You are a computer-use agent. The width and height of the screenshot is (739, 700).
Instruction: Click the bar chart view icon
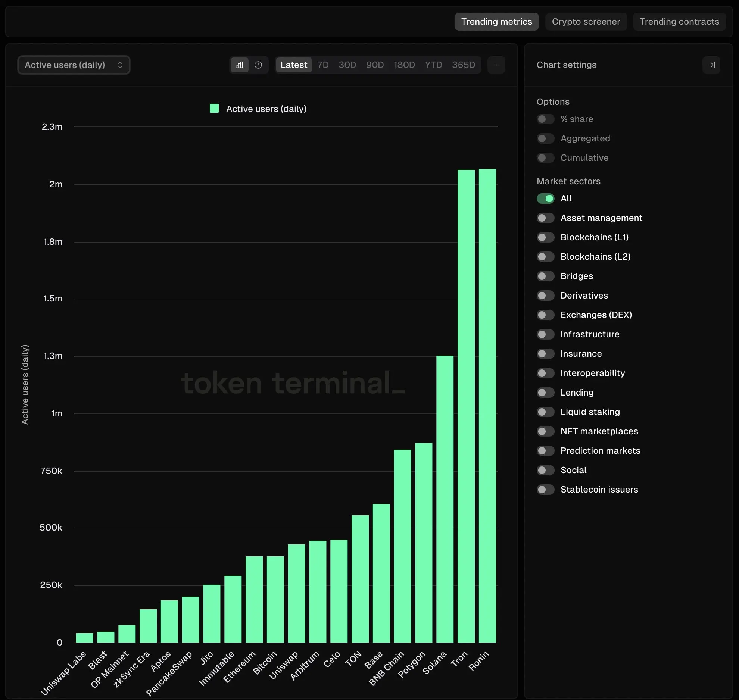click(x=240, y=65)
